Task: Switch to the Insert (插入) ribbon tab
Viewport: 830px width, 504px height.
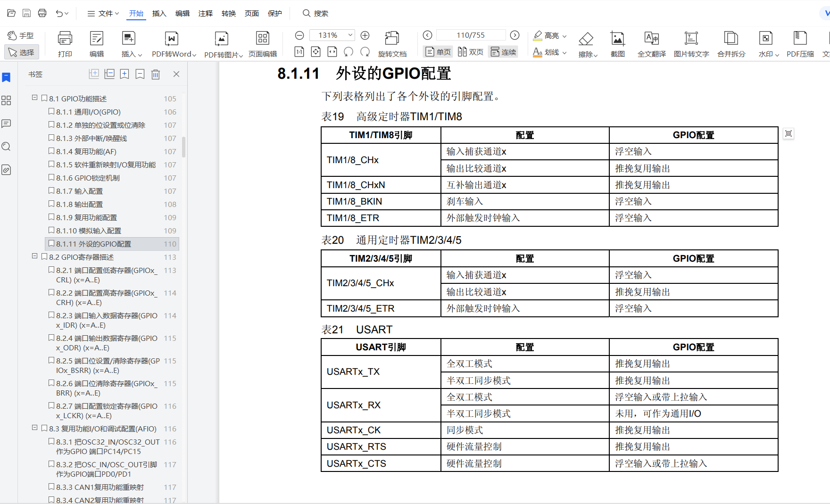Action: click(159, 13)
